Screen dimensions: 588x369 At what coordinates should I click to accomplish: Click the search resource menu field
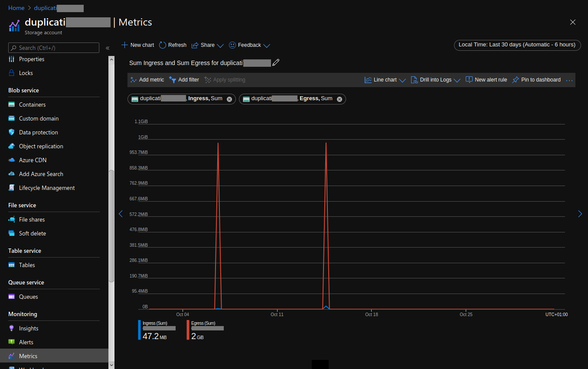pyautogui.click(x=54, y=48)
